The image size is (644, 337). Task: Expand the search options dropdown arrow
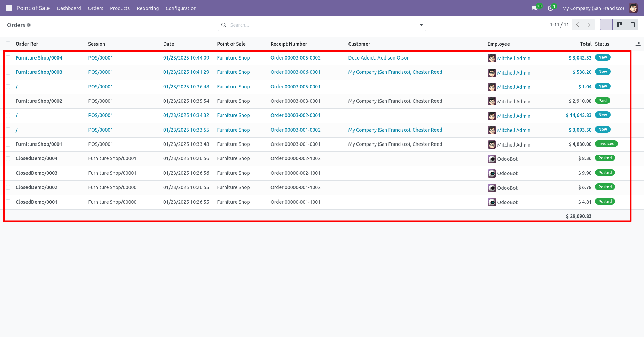(421, 25)
